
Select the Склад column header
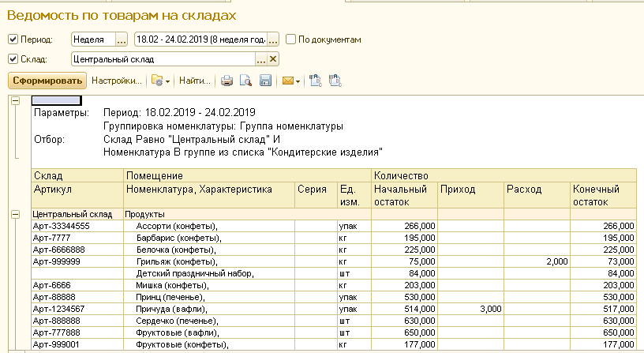pyautogui.click(x=77, y=175)
